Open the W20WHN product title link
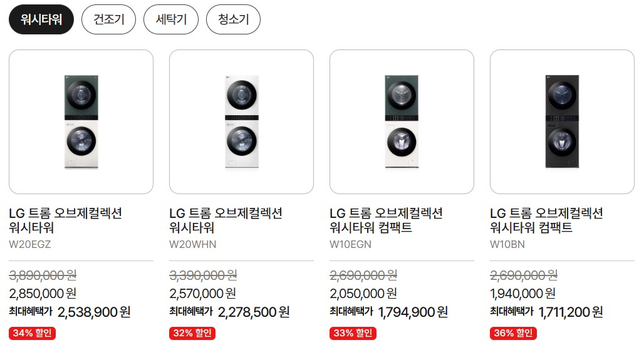 tap(226, 220)
